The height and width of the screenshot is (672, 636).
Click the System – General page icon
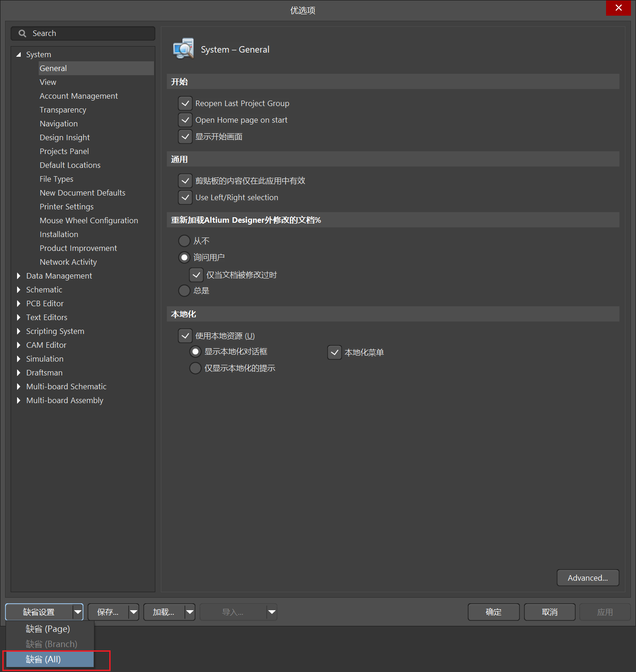183,49
